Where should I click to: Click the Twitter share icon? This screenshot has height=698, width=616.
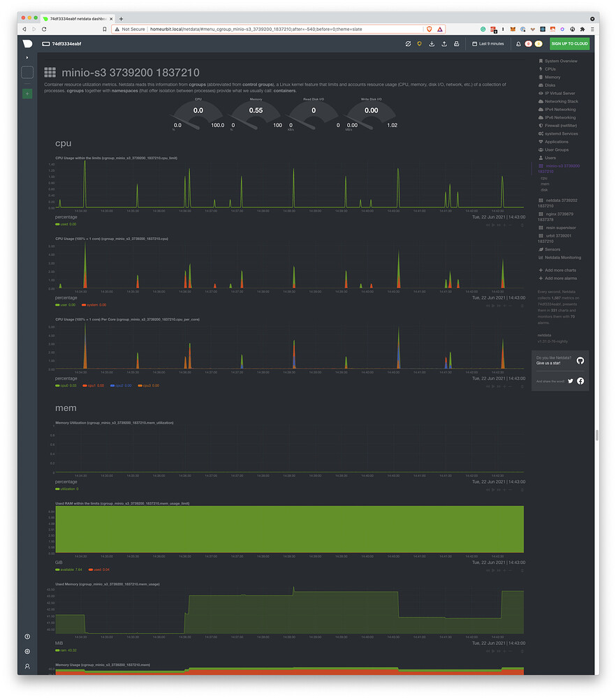coord(571,381)
